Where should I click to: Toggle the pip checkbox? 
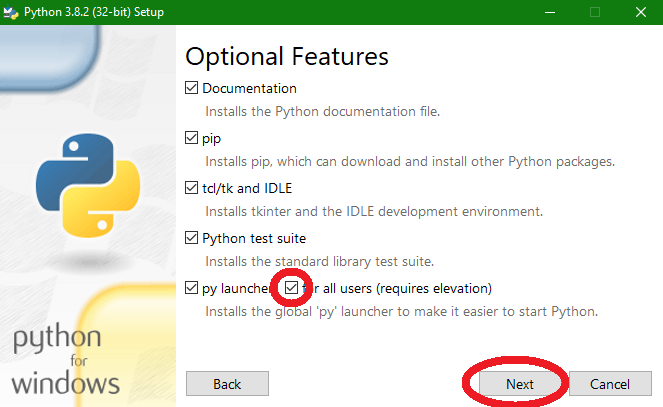(x=191, y=138)
